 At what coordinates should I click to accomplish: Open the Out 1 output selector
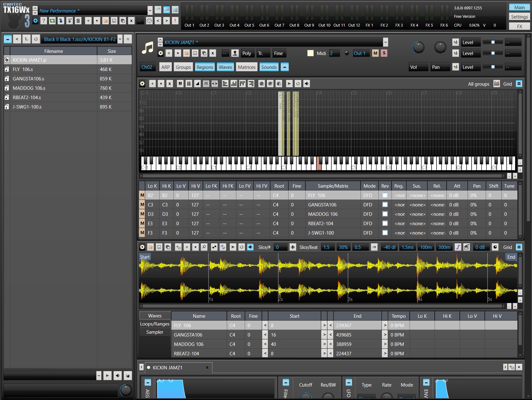coord(361,53)
